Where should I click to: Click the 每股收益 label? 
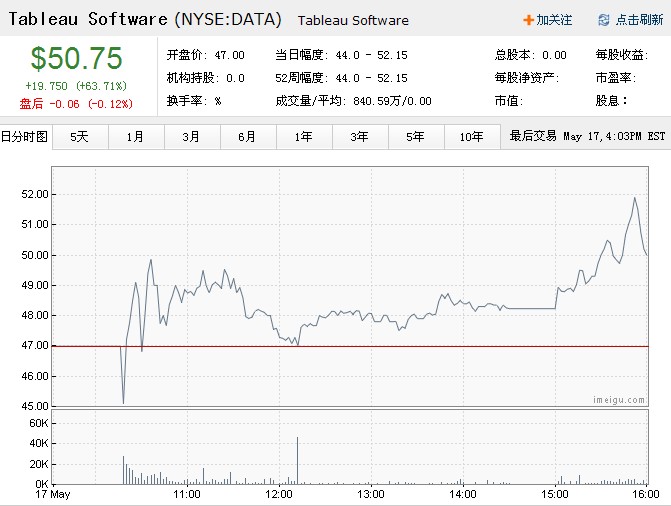click(622, 55)
